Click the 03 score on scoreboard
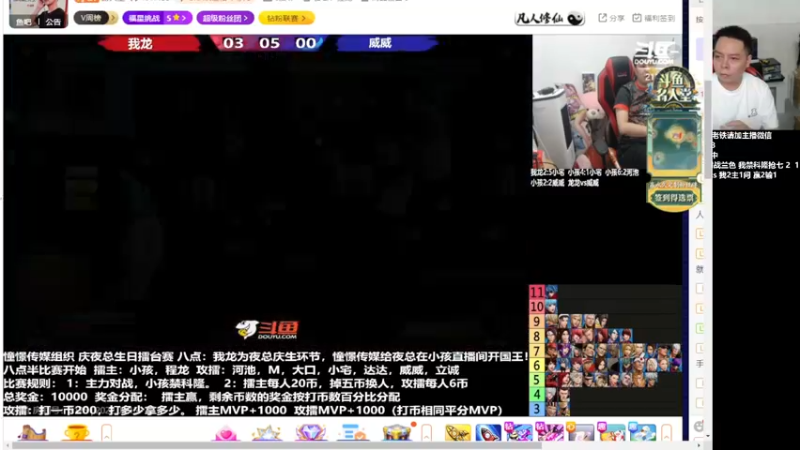 (x=233, y=43)
